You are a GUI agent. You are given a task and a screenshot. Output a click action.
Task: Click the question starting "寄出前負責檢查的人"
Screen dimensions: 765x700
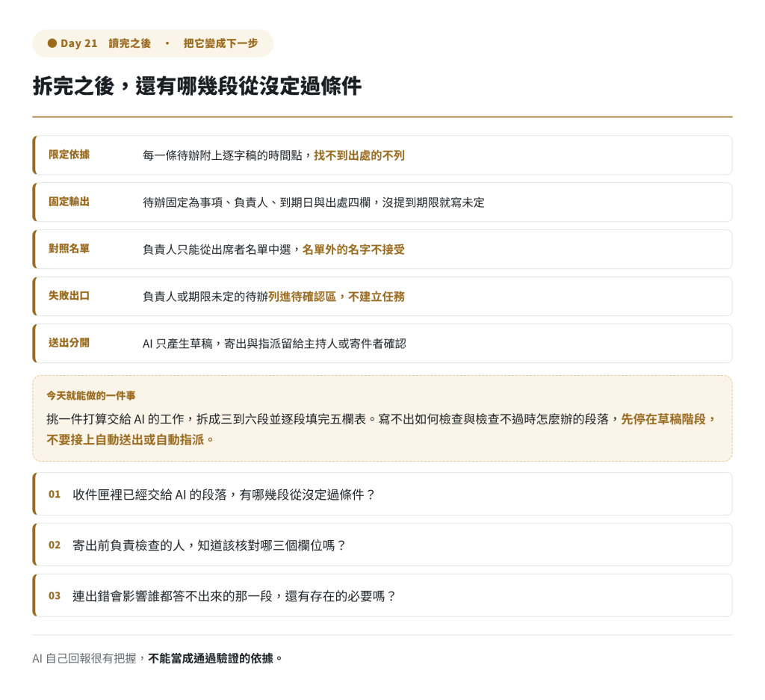pos(209,545)
